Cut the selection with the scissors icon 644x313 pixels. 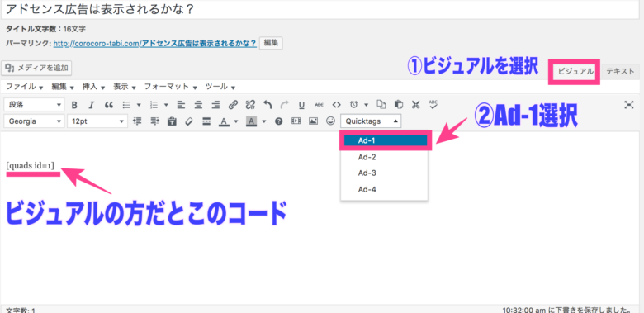[415, 105]
